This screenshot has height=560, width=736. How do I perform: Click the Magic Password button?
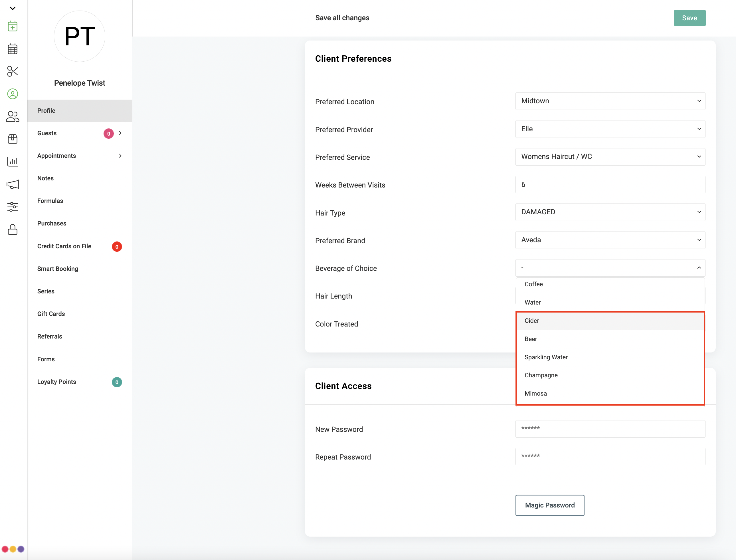[549, 505]
